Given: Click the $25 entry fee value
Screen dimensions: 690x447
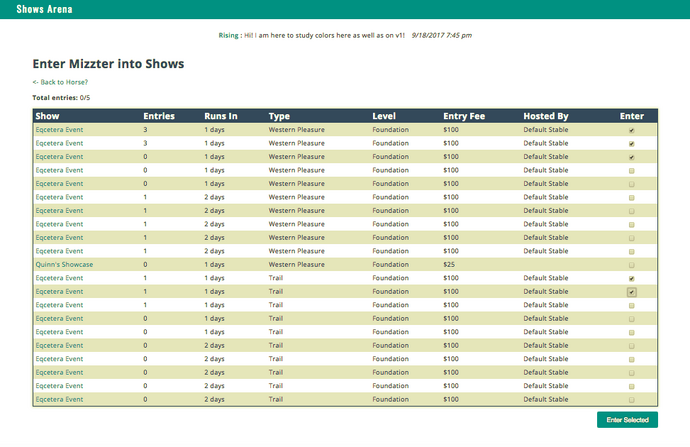Looking at the screenshot, I should point(449,264).
